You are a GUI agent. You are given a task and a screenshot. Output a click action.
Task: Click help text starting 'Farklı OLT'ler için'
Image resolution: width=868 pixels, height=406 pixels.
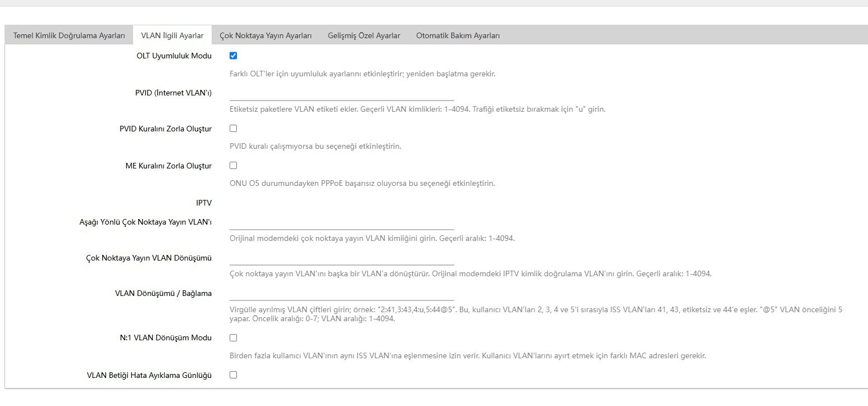click(362, 74)
